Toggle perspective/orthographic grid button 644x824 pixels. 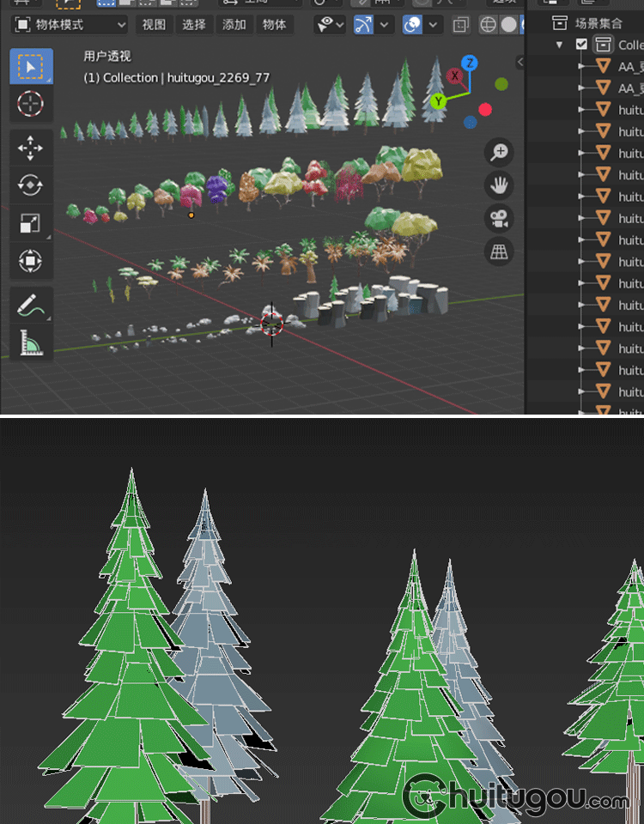498,251
